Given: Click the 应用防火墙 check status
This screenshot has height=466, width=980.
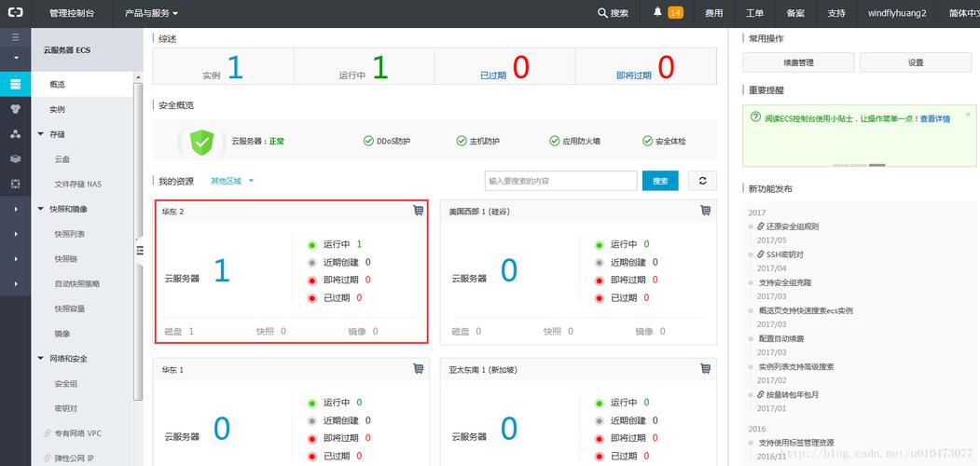Looking at the screenshot, I should click(575, 141).
